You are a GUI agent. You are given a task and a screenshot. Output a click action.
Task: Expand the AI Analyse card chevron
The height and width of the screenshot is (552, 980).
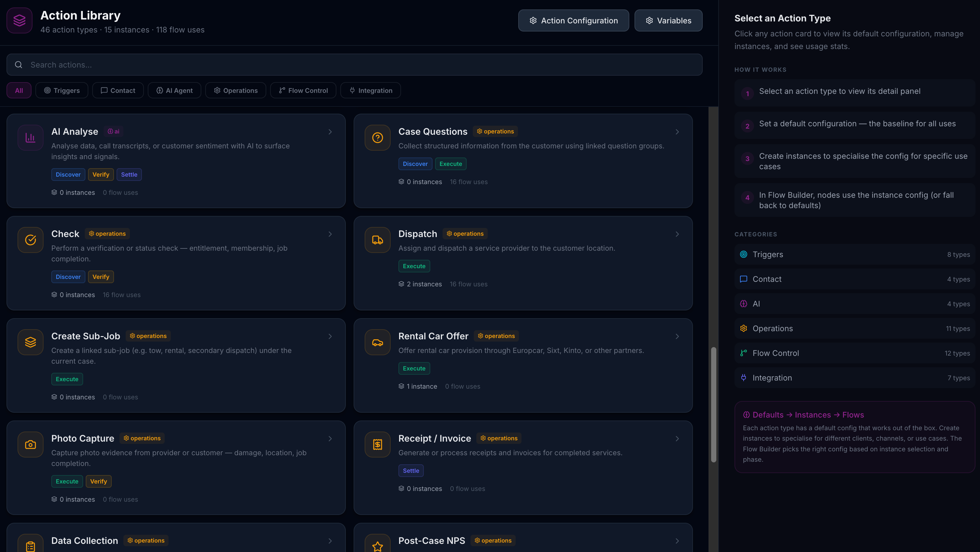[330, 132]
